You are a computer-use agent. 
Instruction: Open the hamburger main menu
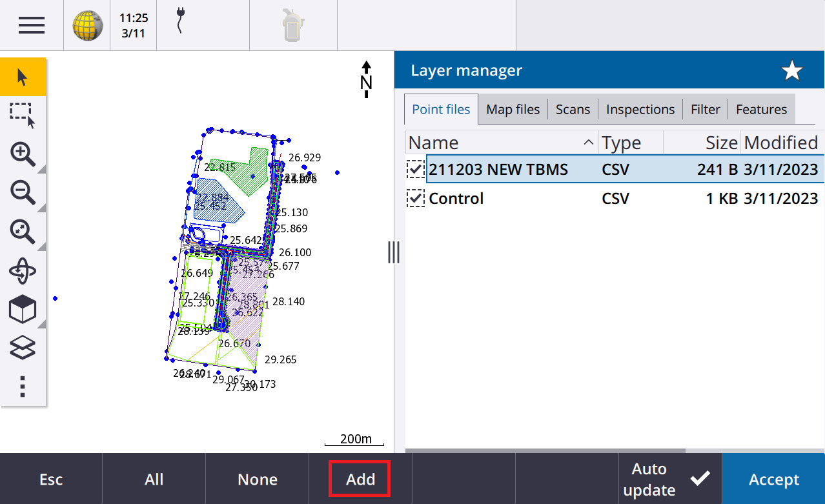coord(30,25)
